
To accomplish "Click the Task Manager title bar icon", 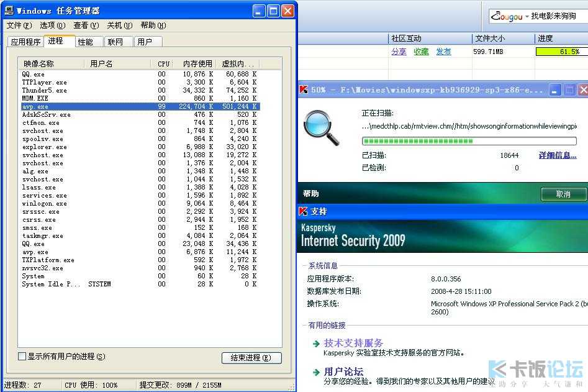I will (x=9, y=11).
